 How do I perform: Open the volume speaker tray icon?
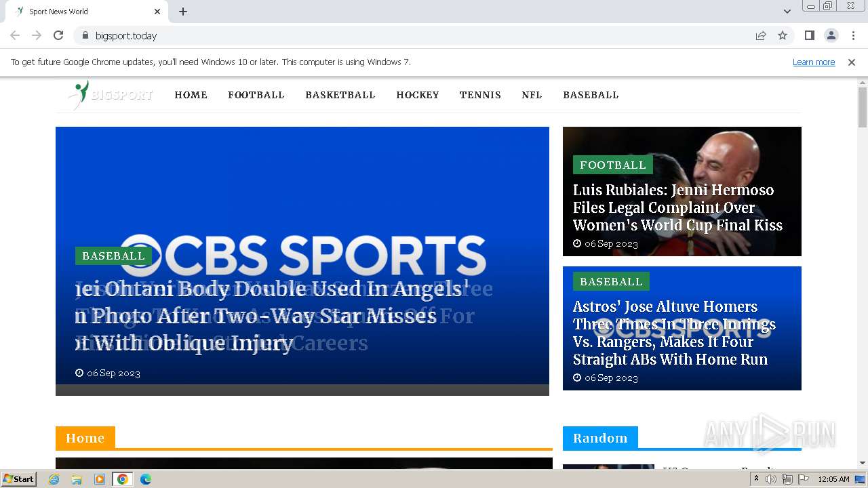tap(771, 479)
